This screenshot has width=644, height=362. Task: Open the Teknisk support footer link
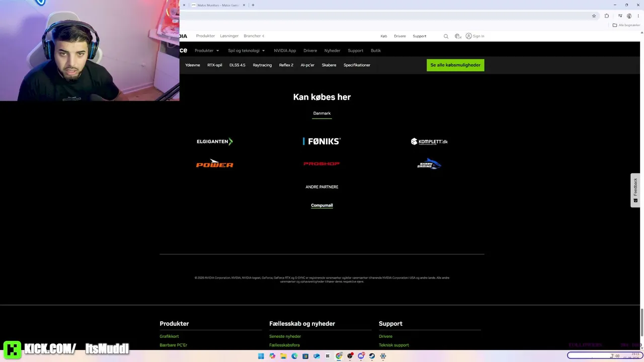[394, 345]
